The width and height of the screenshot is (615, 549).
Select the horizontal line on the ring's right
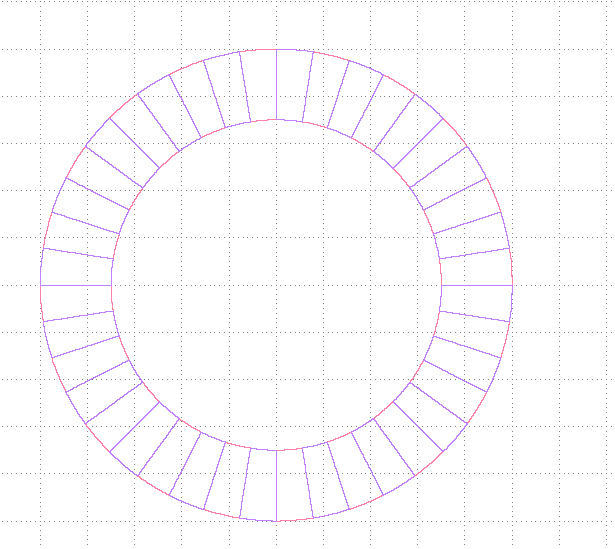point(477,285)
